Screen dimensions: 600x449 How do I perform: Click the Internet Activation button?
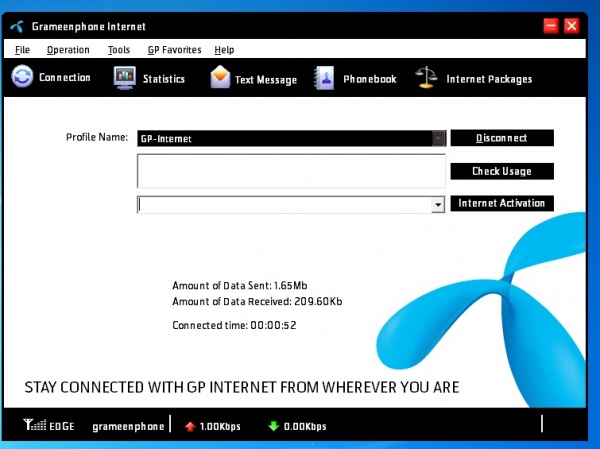pyautogui.click(x=502, y=203)
